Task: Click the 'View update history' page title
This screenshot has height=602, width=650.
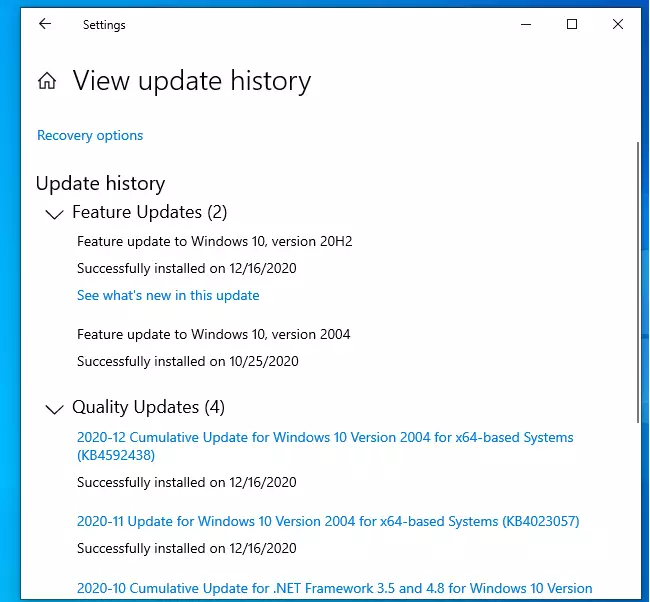Action: pyautogui.click(x=192, y=81)
